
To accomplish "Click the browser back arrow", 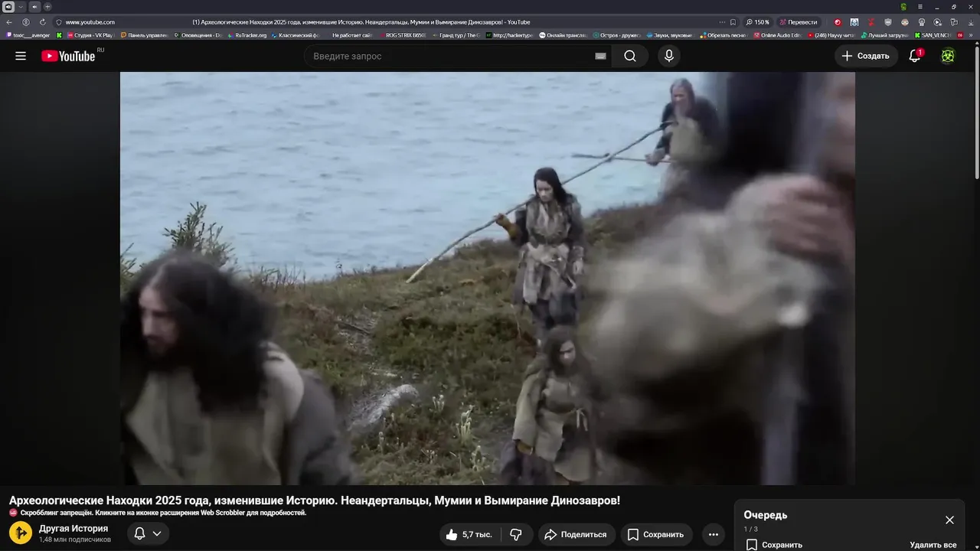I will coord(8,22).
